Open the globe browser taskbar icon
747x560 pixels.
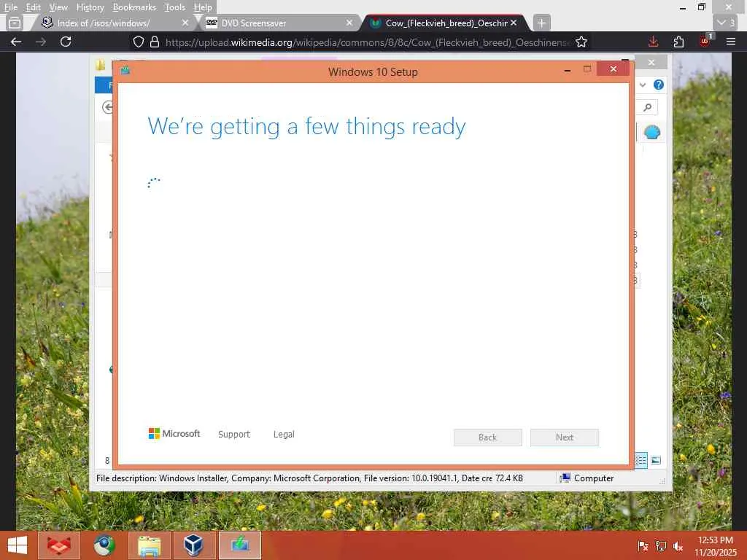point(104,545)
